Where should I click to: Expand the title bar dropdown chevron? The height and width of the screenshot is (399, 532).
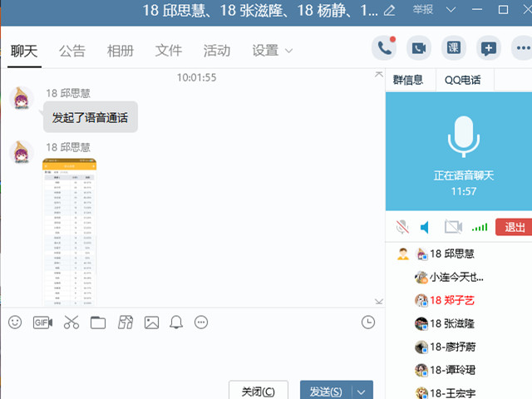(x=451, y=10)
